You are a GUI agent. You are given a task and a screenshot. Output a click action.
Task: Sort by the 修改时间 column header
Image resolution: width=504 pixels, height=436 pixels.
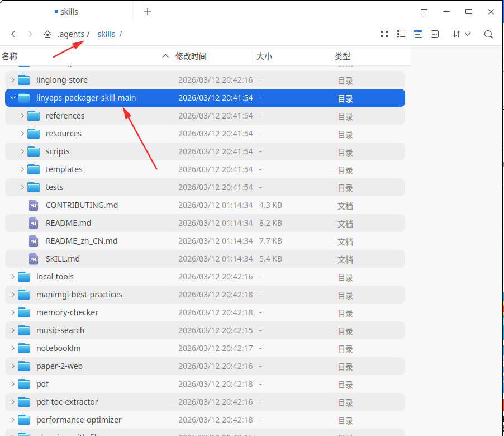[x=213, y=56]
